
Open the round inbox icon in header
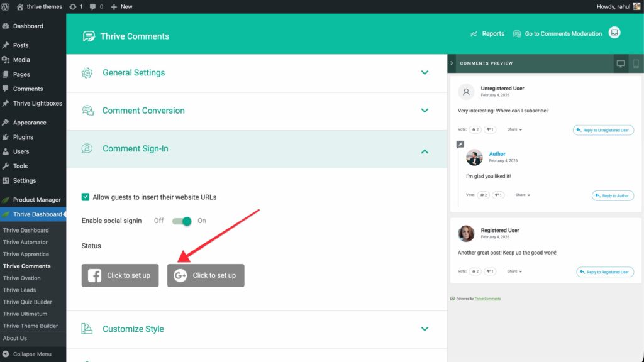614,33
